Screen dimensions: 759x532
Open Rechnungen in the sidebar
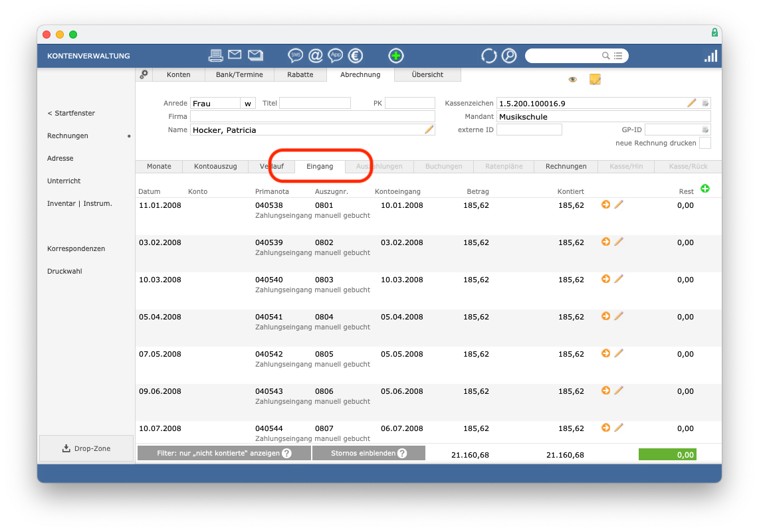pos(68,135)
